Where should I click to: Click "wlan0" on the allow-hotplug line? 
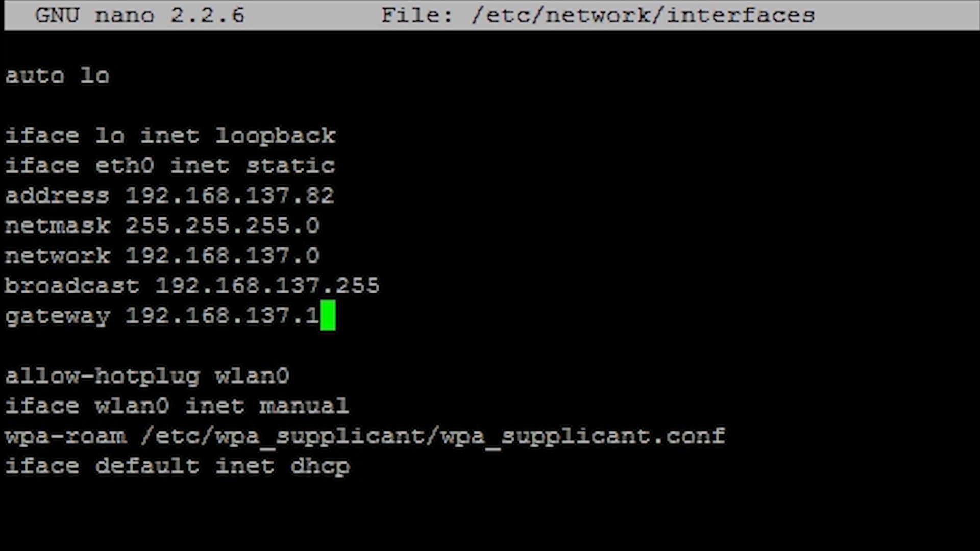252,376
